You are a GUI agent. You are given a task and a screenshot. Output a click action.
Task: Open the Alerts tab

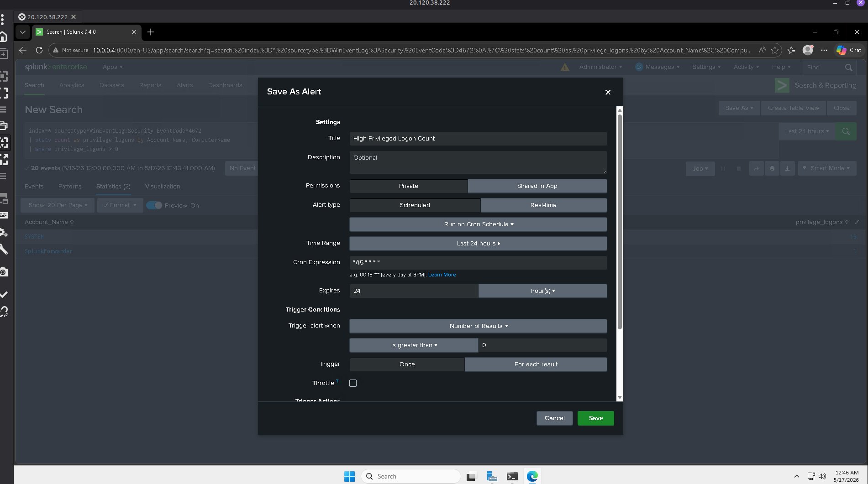pyautogui.click(x=184, y=85)
